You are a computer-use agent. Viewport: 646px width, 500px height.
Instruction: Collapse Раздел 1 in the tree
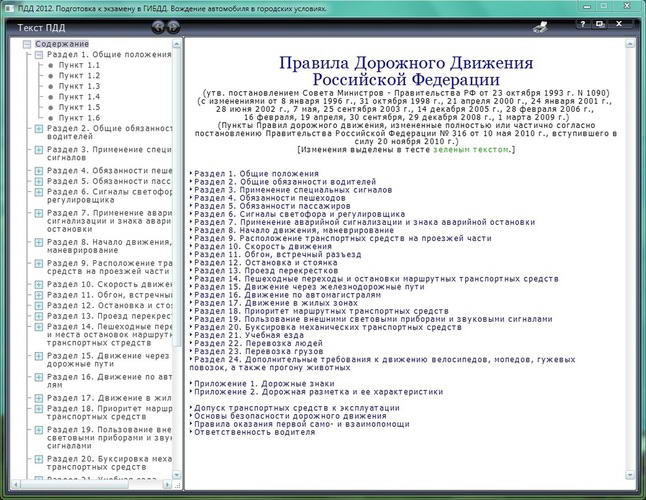39,55
